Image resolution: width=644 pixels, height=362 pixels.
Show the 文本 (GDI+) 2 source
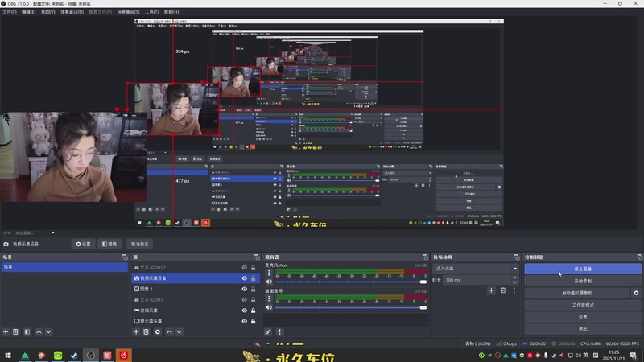point(245,268)
